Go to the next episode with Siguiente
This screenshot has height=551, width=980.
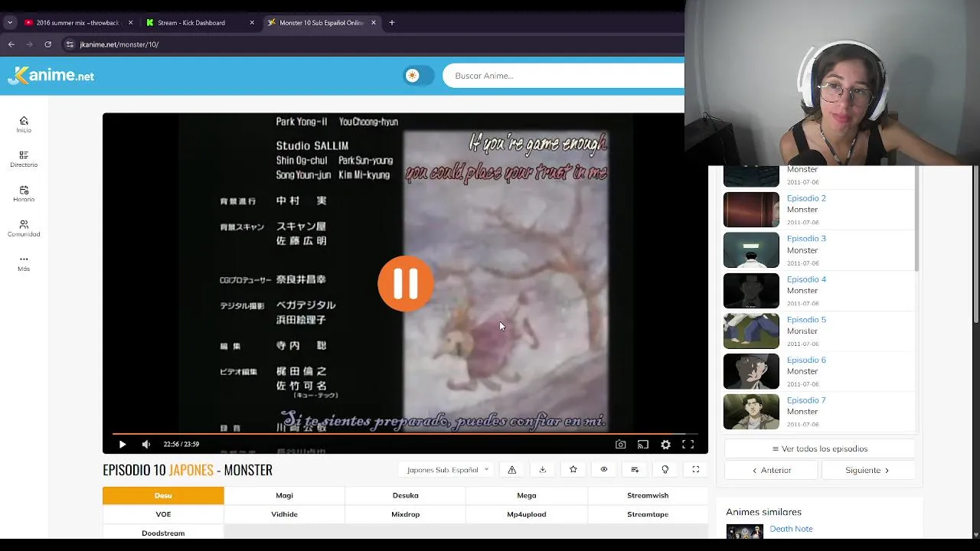pos(867,471)
